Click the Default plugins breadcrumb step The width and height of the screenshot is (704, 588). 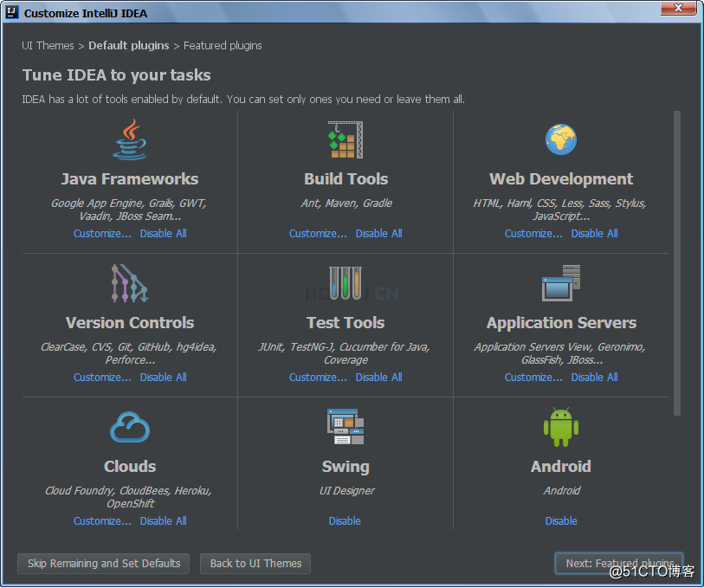129,46
